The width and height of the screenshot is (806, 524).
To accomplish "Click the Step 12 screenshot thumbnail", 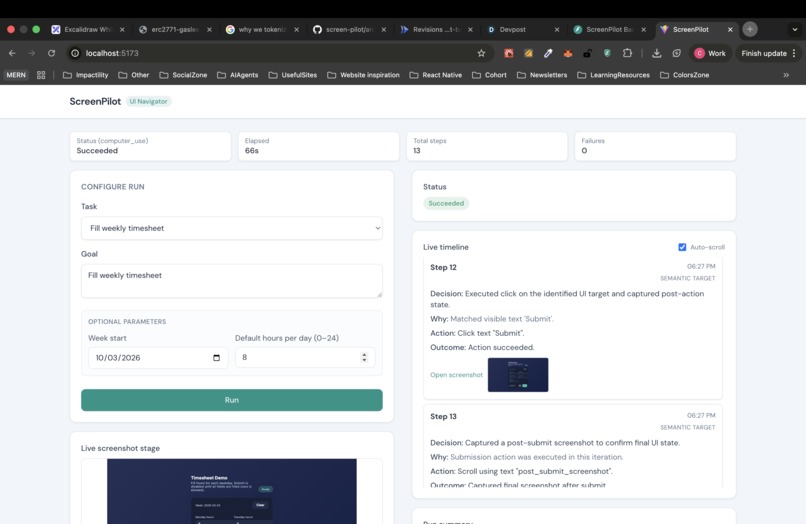I will click(x=518, y=375).
